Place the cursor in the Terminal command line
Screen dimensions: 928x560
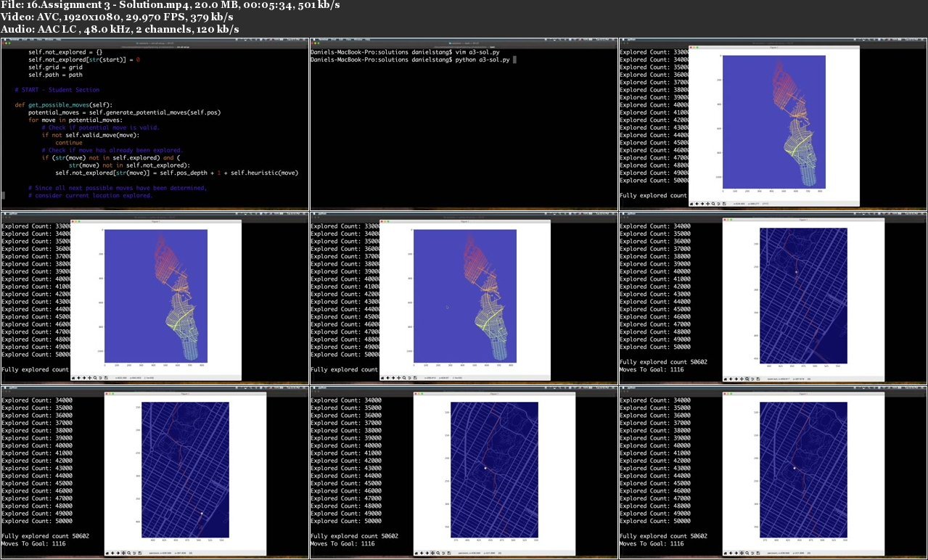click(514, 59)
